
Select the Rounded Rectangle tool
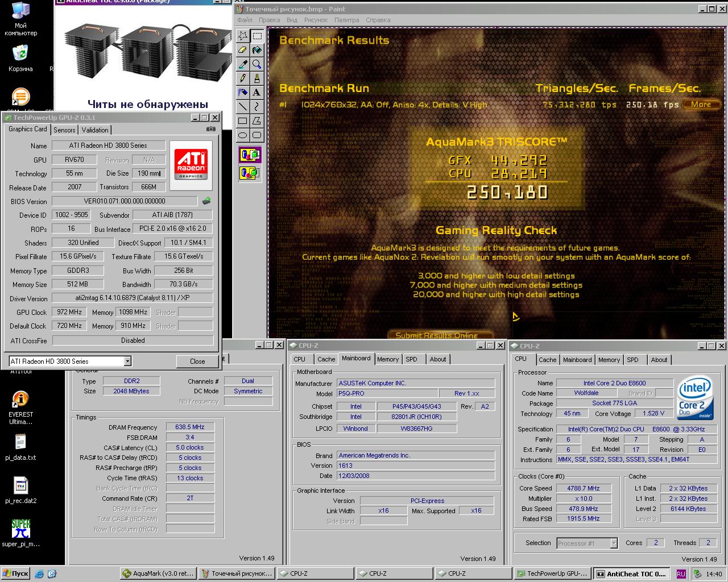pyautogui.click(x=257, y=135)
